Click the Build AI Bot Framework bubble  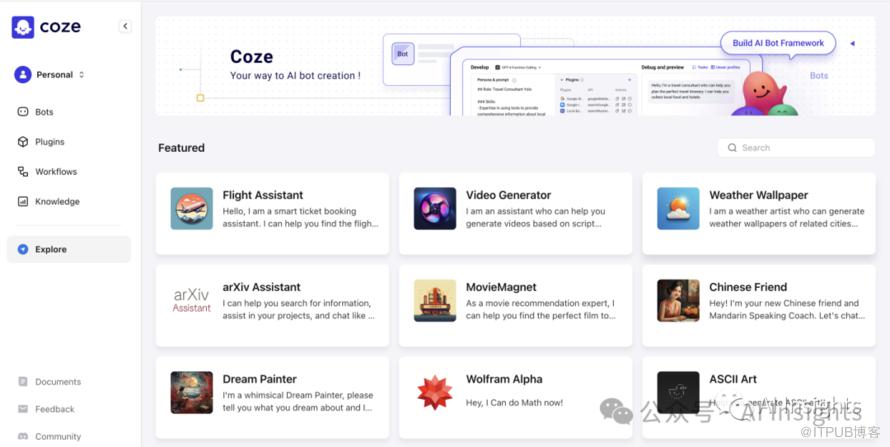(778, 43)
